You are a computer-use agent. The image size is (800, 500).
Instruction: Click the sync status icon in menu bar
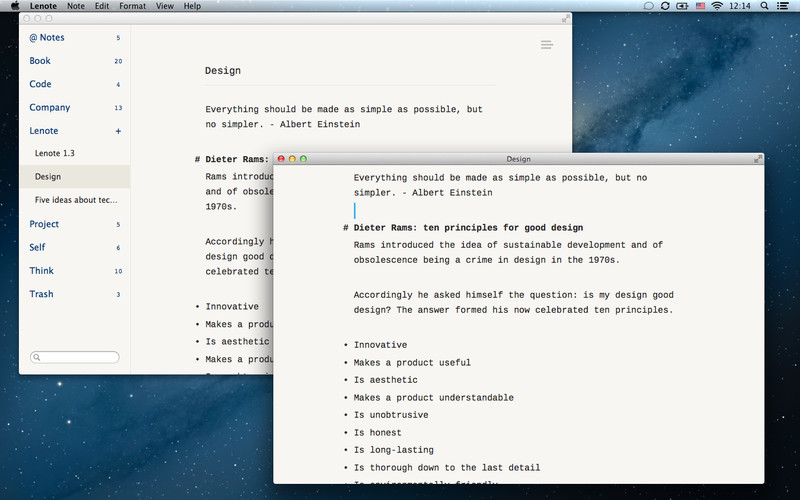point(665,6)
